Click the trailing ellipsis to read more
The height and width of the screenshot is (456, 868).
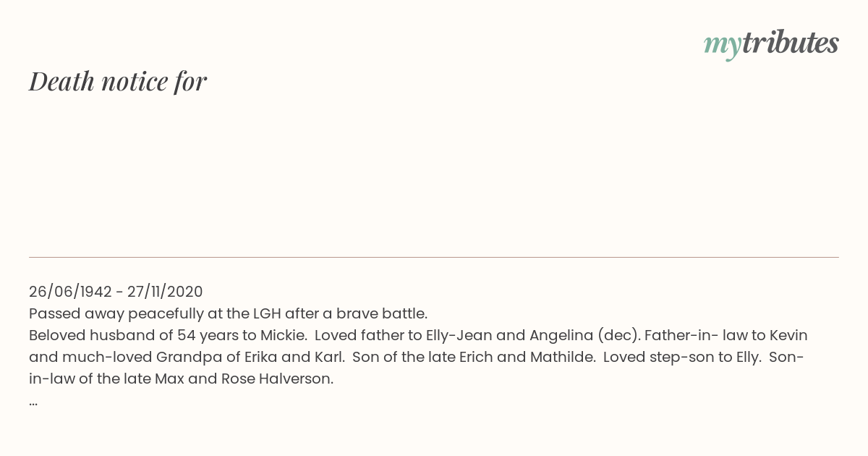pos(33,401)
